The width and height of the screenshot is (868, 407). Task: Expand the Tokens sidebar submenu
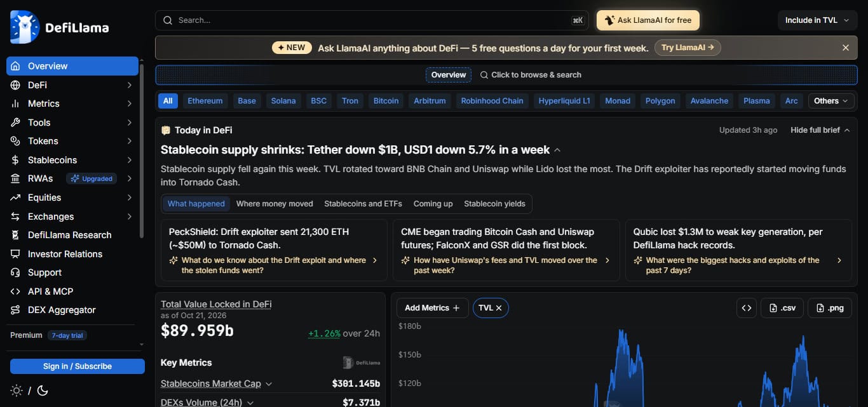[130, 141]
